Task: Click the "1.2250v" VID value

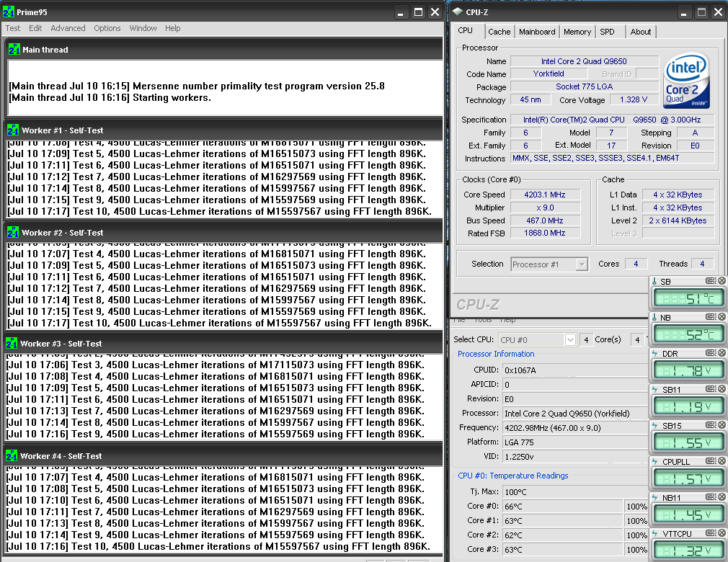Action: [x=519, y=457]
